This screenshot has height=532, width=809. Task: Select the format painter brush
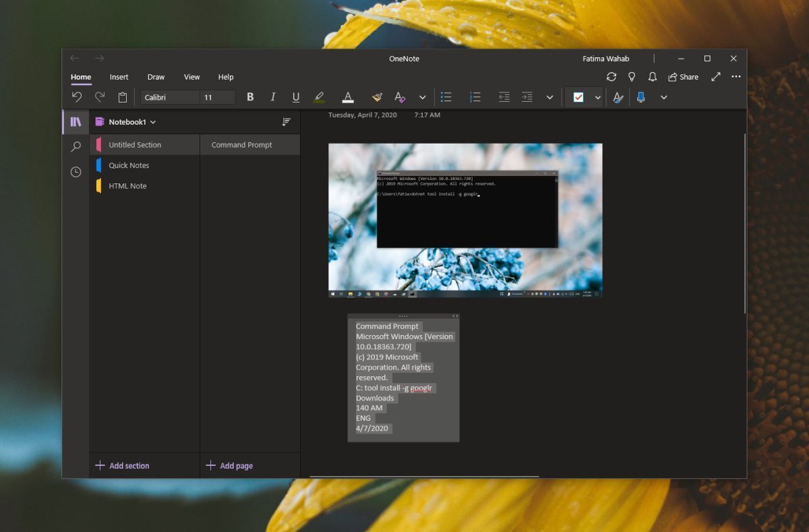coord(378,97)
